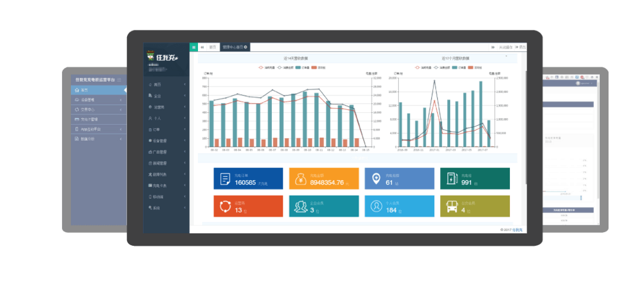The image size is (644, 306).
Task: Collapse the chart panel using the small top-right caret
Action: point(506,55)
